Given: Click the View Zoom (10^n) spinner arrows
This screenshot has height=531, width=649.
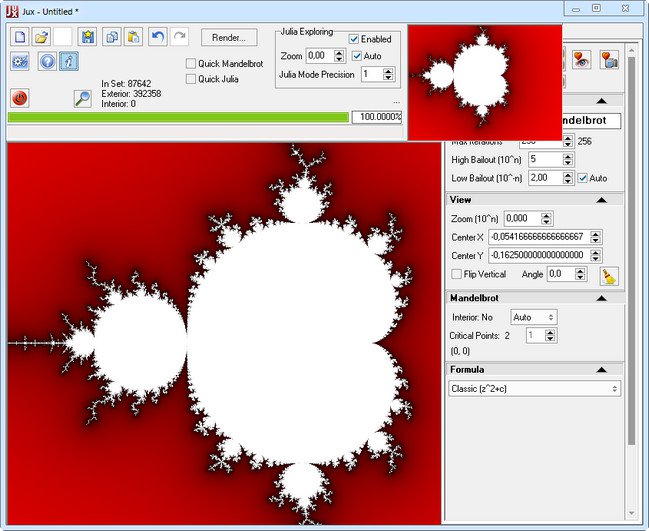Looking at the screenshot, I should (x=546, y=219).
